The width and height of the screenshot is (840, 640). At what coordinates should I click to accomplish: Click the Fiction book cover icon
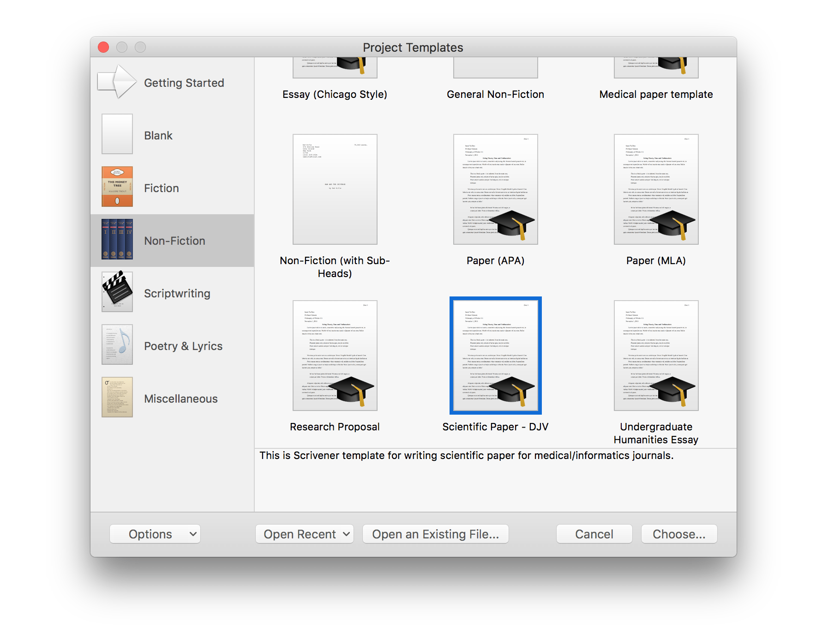click(x=117, y=187)
